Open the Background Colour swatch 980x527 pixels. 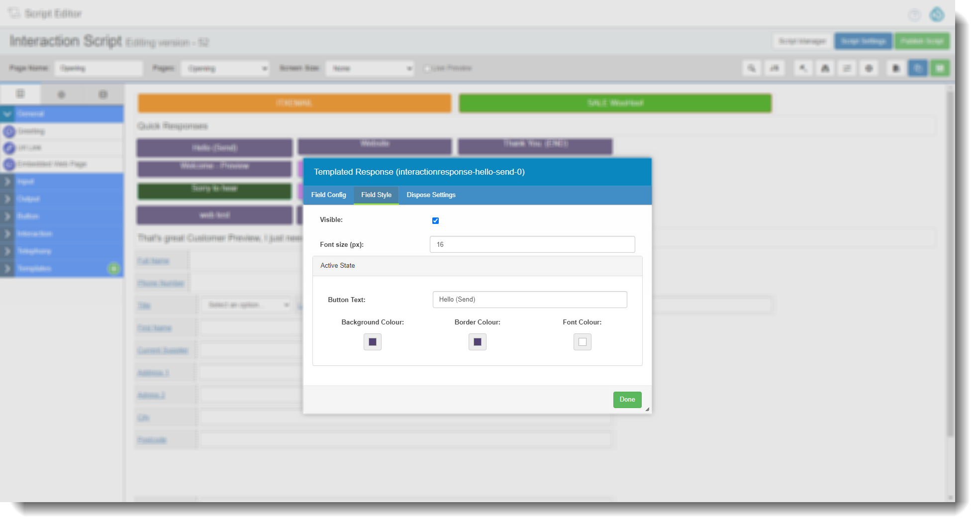[373, 342]
